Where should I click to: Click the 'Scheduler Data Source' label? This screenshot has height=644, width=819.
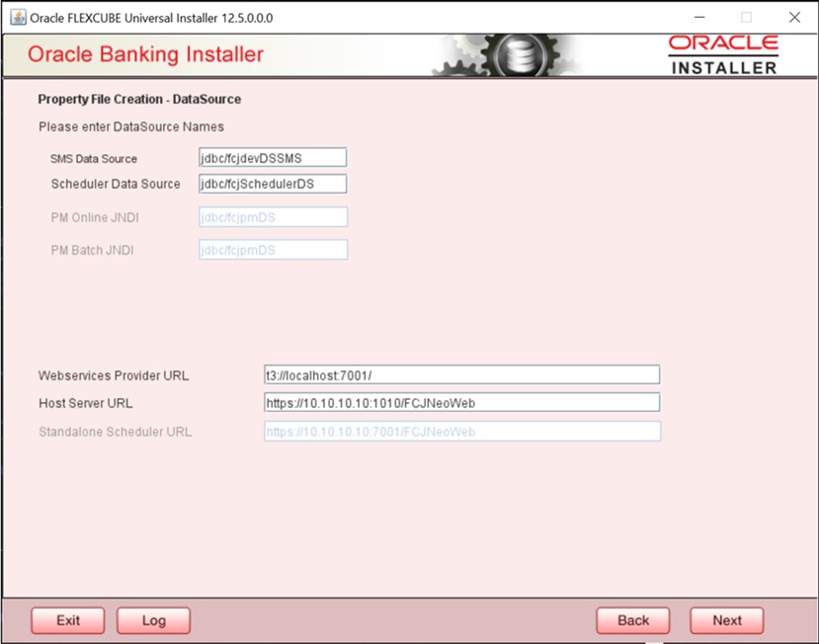116,184
